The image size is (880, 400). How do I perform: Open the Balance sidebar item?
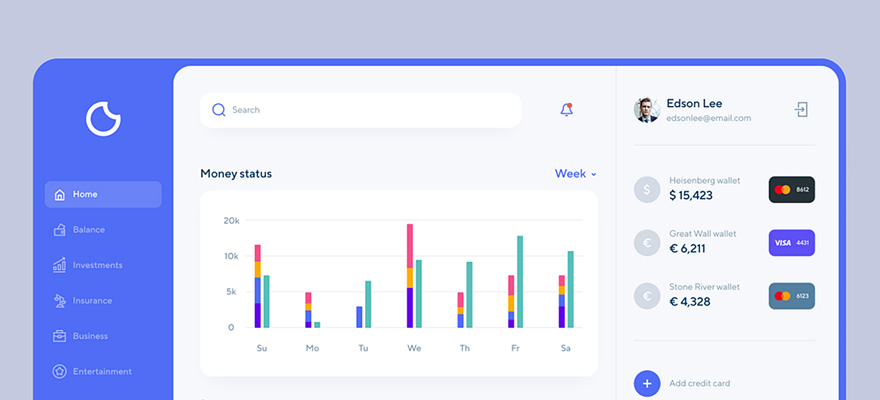click(88, 230)
